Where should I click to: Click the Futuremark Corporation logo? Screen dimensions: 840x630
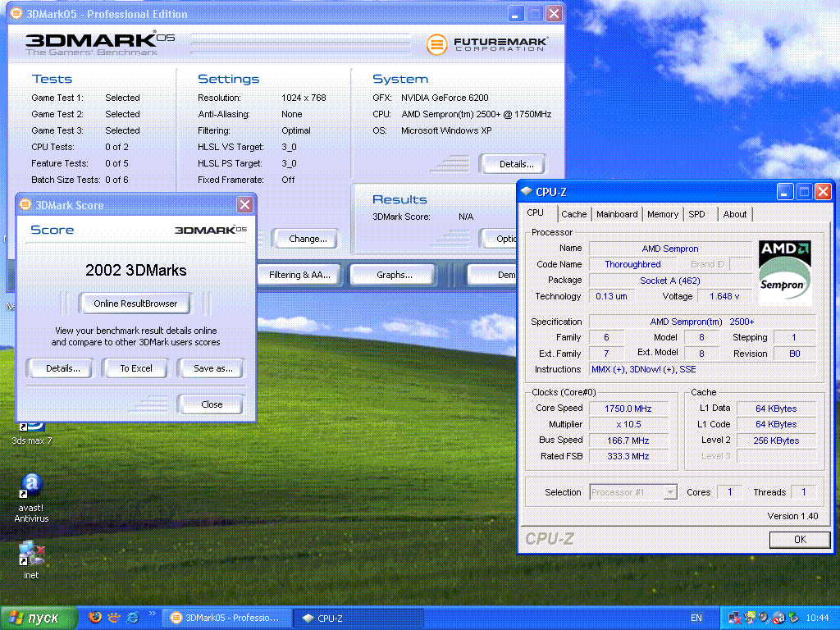[487, 44]
